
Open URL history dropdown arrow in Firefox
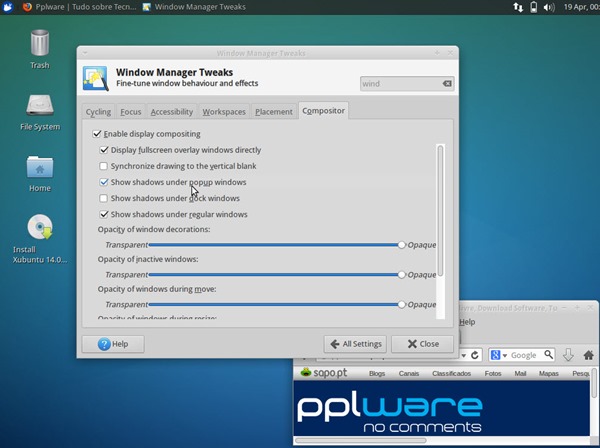coord(463,355)
